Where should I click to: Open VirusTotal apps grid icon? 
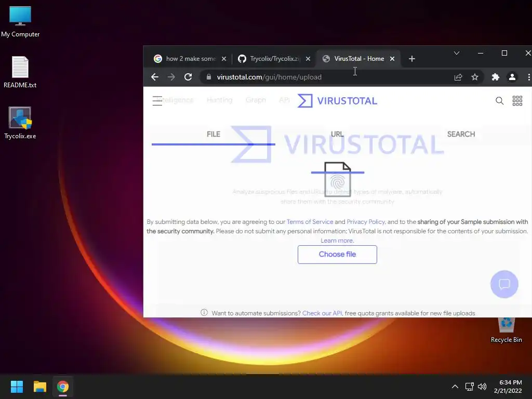(x=517, y=101)
